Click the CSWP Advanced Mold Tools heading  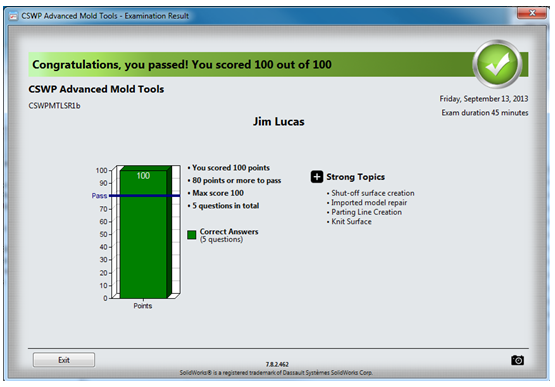96,89
